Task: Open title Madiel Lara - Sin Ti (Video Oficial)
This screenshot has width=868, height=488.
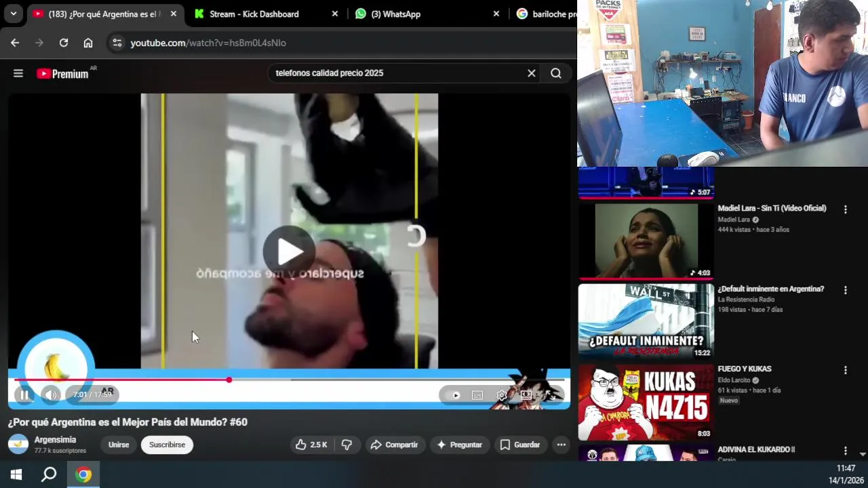Action: click(772, 209)
